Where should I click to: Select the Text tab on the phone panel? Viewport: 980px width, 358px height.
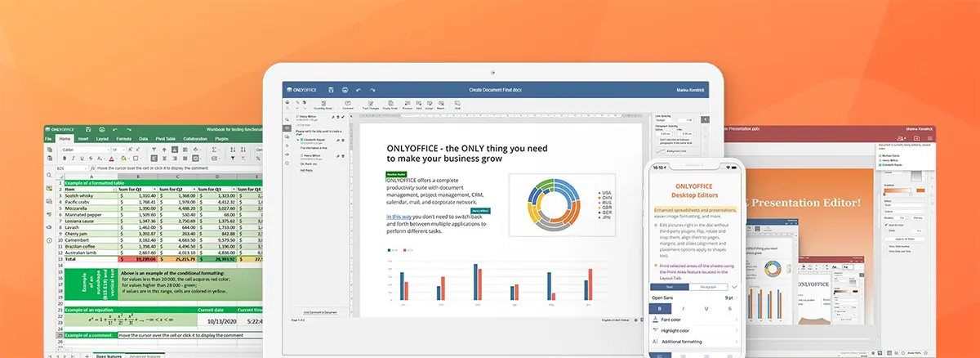coord(670,287)
